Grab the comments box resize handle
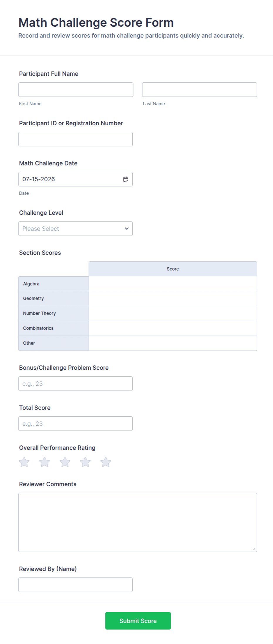 (x=254, y=549)
